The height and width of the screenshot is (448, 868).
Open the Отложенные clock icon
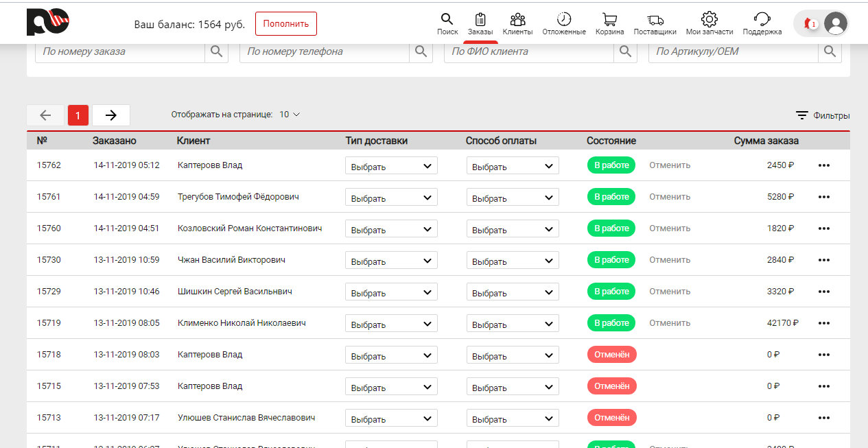563,23
